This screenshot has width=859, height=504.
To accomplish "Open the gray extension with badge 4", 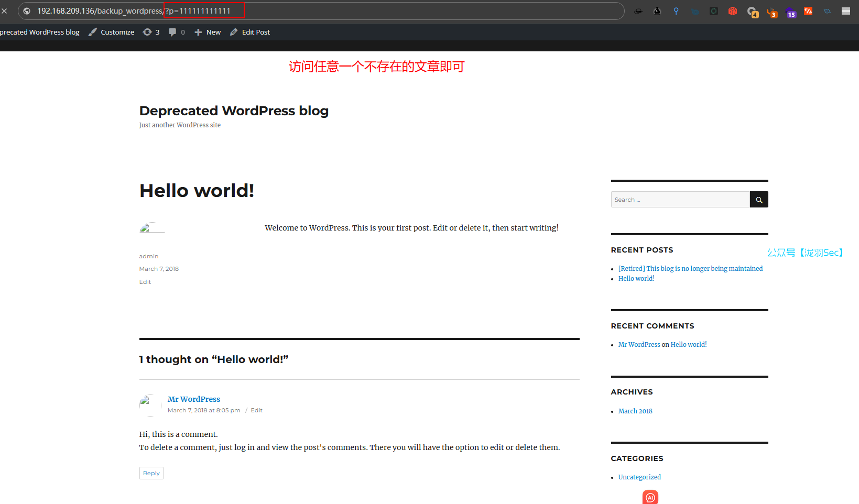I will click(752, 12).
